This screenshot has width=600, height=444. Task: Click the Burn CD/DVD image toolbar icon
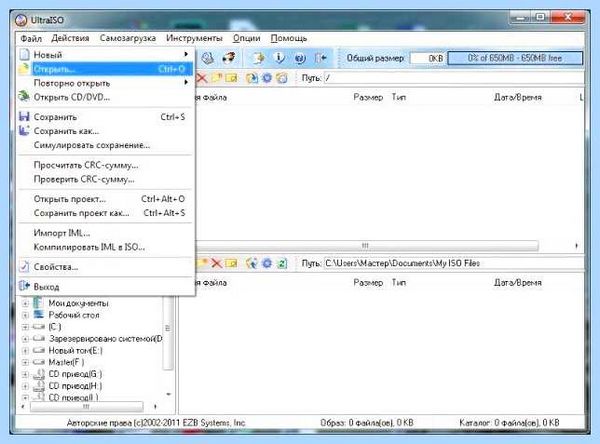pos(229,58)
